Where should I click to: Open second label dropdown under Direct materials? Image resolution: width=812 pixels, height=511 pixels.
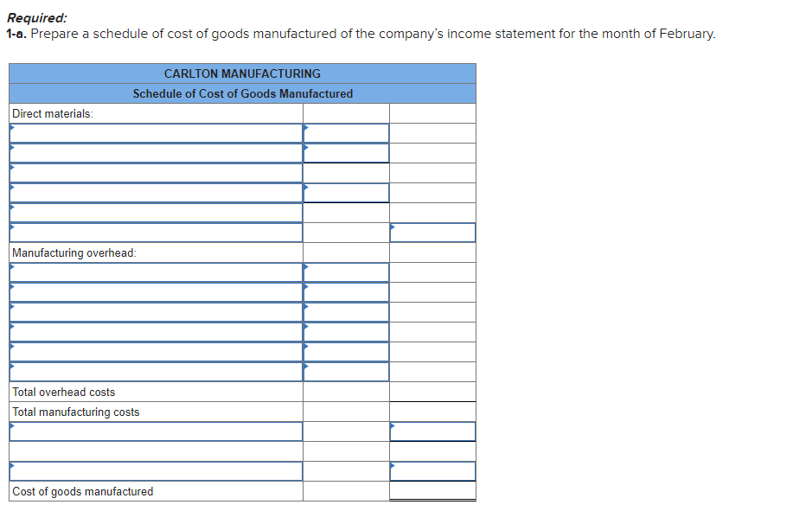click(x=156, y=153)
